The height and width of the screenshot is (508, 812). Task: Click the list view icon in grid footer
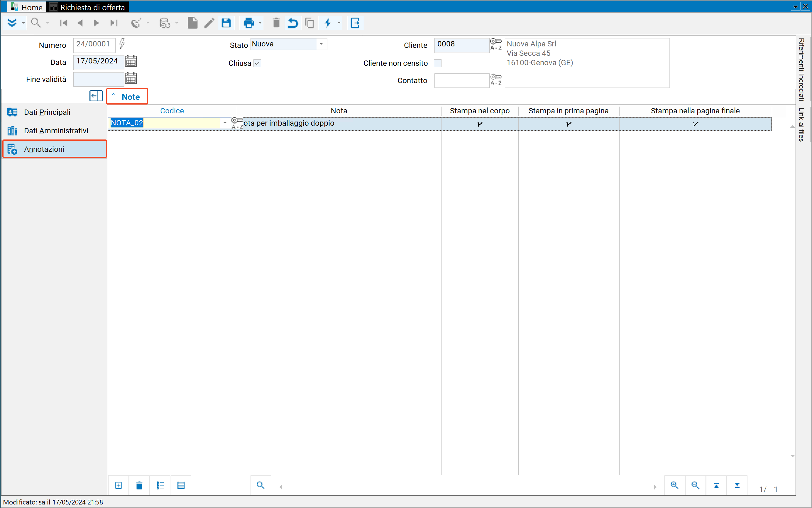[160, 485]
